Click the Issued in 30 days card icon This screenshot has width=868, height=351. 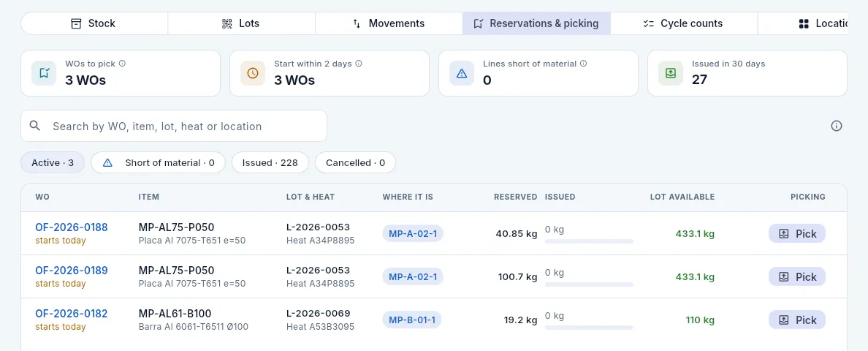pyautogui.click(x=671, y=73)
